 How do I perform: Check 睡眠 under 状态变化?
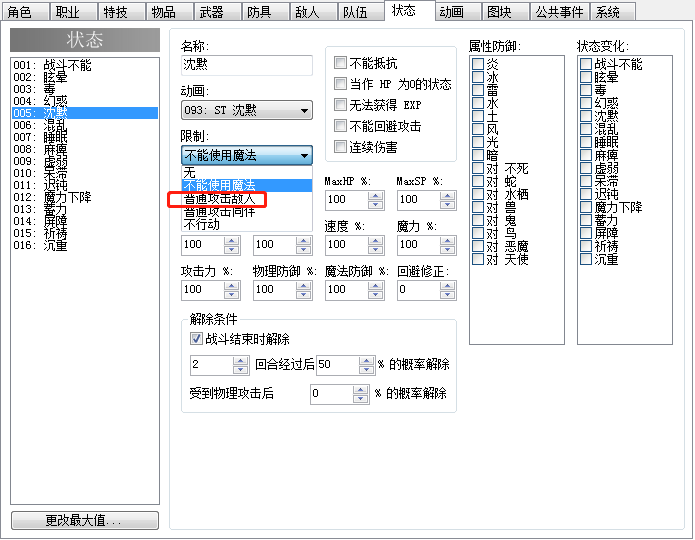(586, 142)
